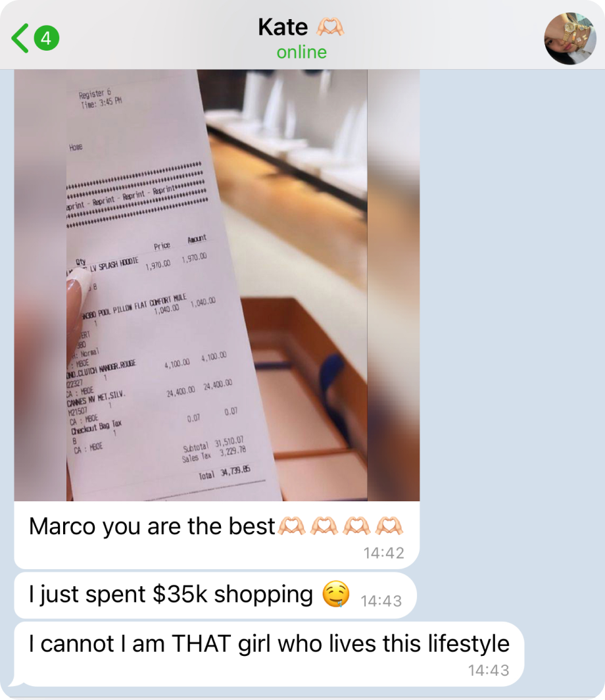Tap the 14:43 timestamp on the last message

tap(489, 670)
